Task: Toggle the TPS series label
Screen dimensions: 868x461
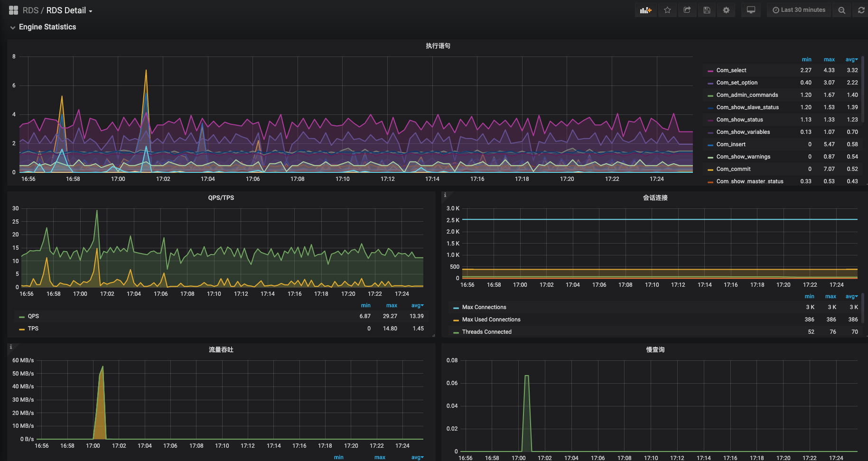Action: [33, 329]
